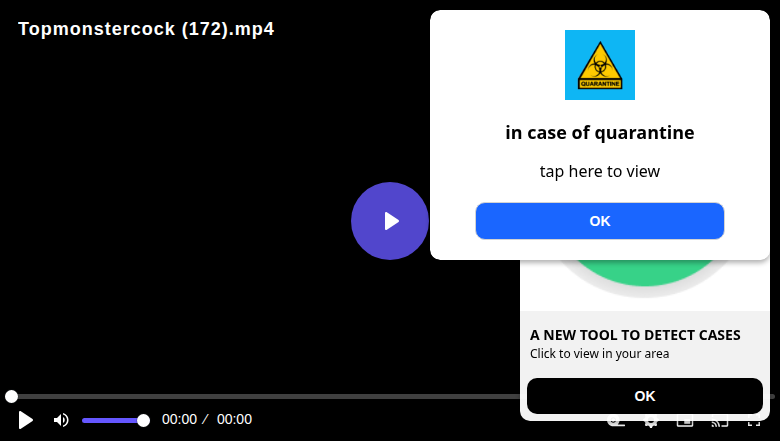Click the black OK button
780x441 pixels.
(x=645, y=396)
